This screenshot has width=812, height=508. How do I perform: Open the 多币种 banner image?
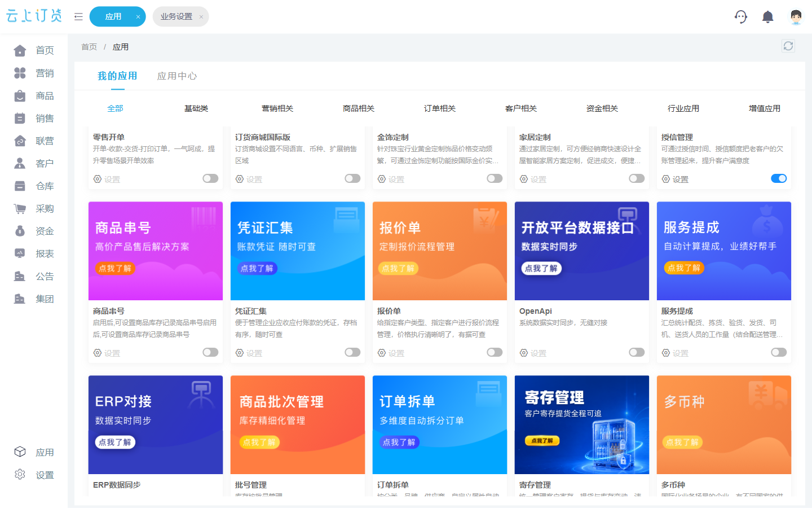tap(724, 425)
